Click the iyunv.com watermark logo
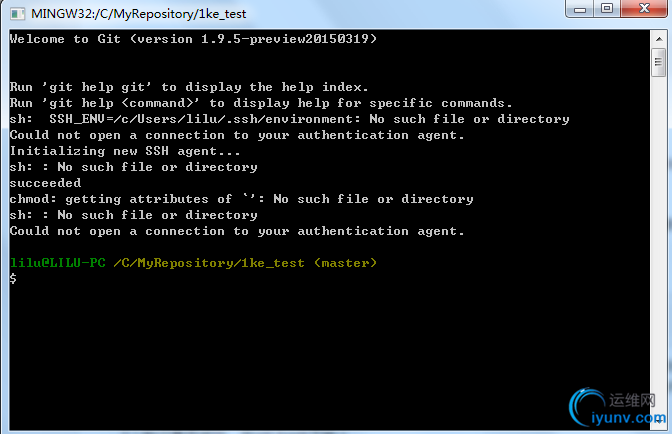 pos(615,405)
